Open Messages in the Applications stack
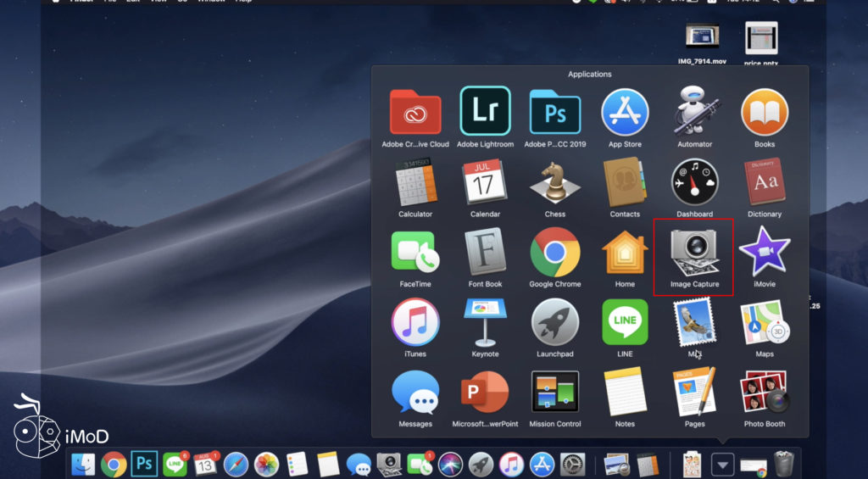The height and width of the screenshot is (479, 868). pyautogui.click(x=415, y=392)
